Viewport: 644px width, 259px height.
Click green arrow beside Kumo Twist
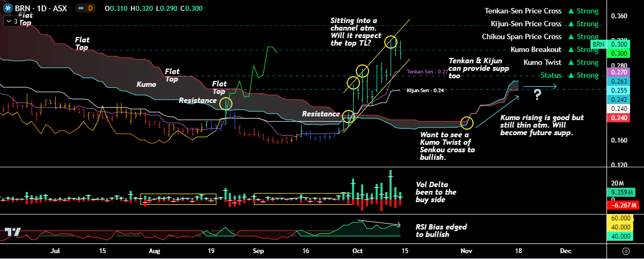tap(571, 63)
